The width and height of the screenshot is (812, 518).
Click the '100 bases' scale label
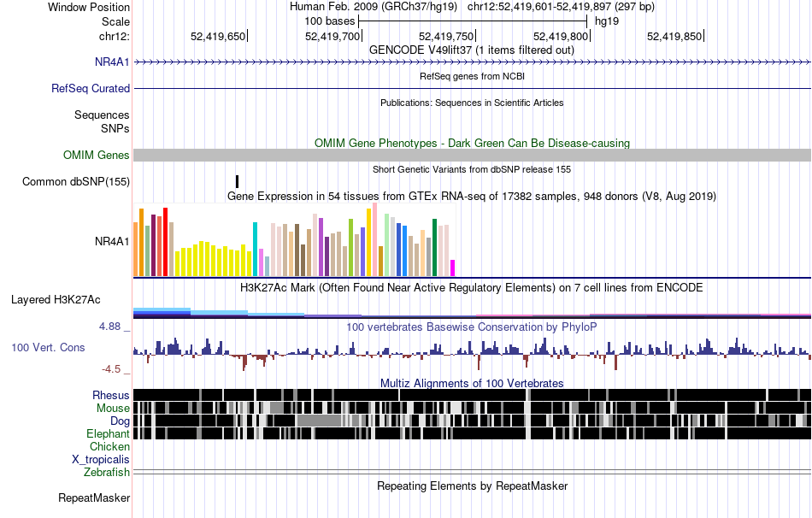330,21
